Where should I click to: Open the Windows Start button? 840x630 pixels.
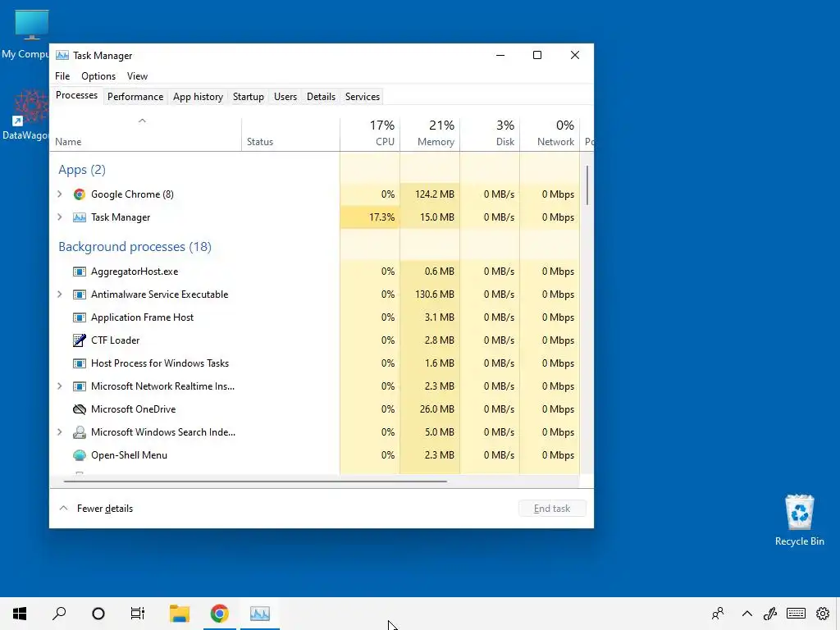point(20,614)
